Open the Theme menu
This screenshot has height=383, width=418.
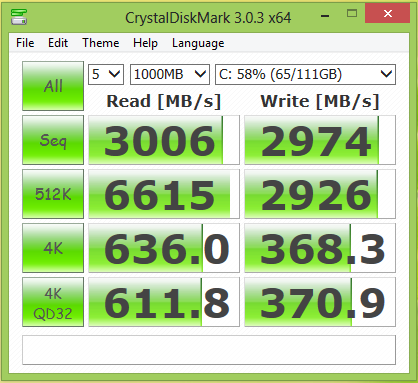point(101,43)
